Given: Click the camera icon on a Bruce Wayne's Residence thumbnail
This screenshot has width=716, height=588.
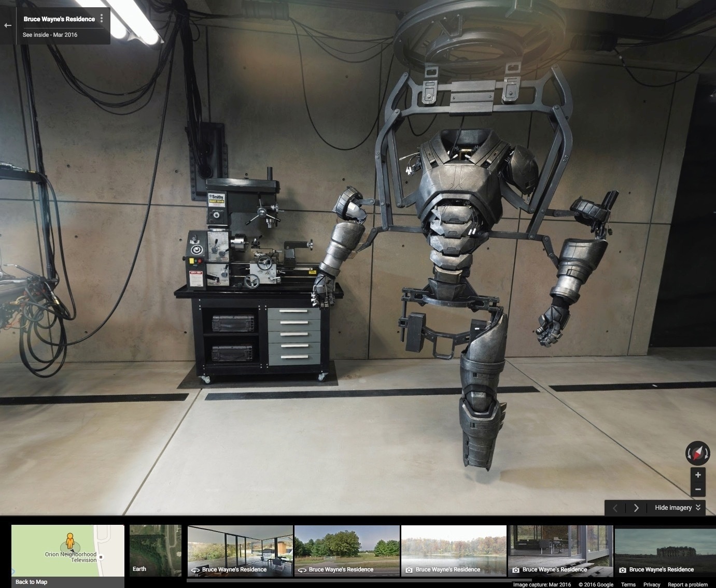Looking at the screenshot, I should [x=409, y=569].
